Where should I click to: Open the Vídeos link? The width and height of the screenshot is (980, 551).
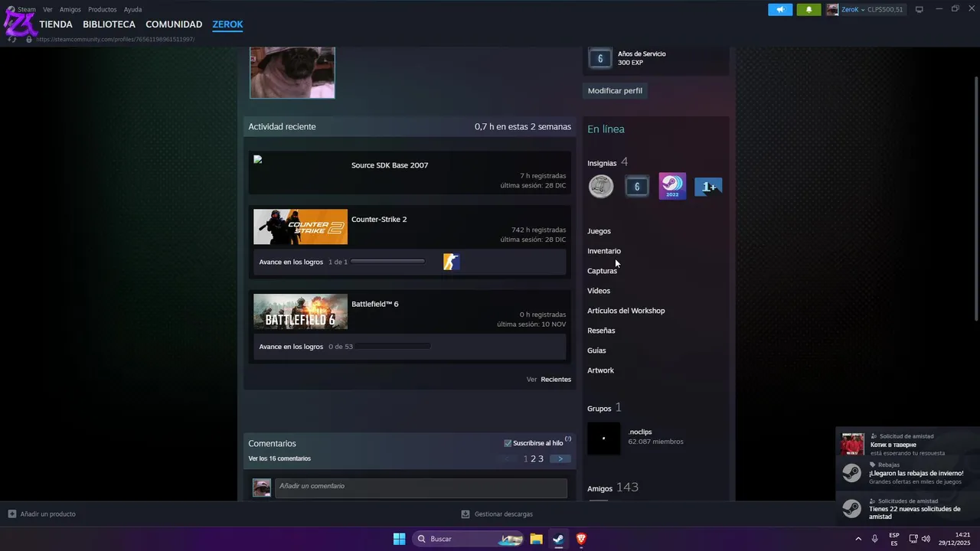[599, 291]
